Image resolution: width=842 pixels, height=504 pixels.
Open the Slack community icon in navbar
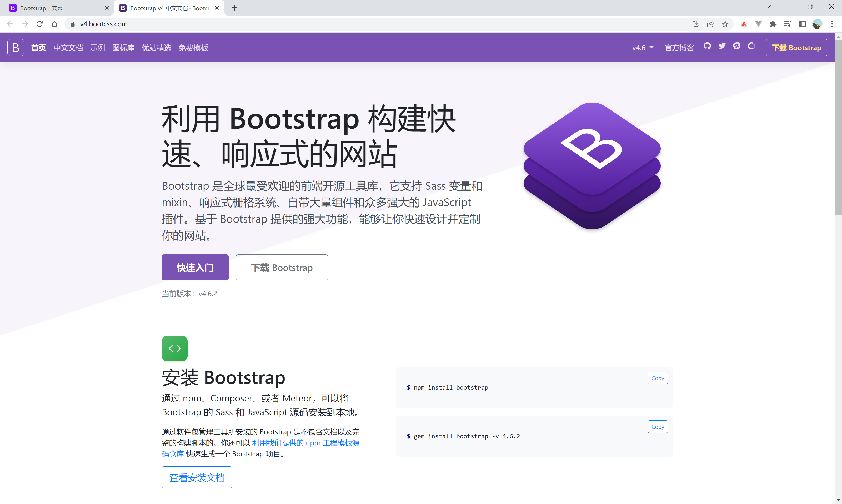(x=736, y=46)
